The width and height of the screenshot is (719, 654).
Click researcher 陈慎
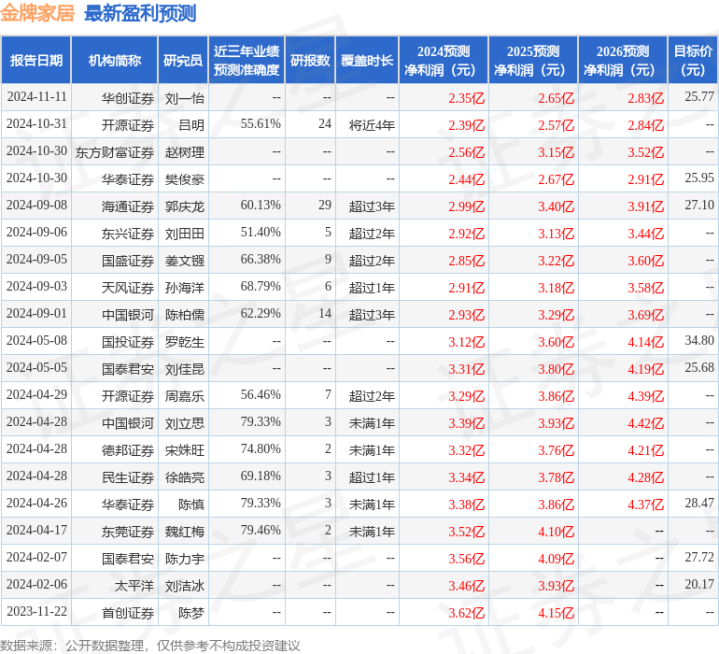pos(191,504)
